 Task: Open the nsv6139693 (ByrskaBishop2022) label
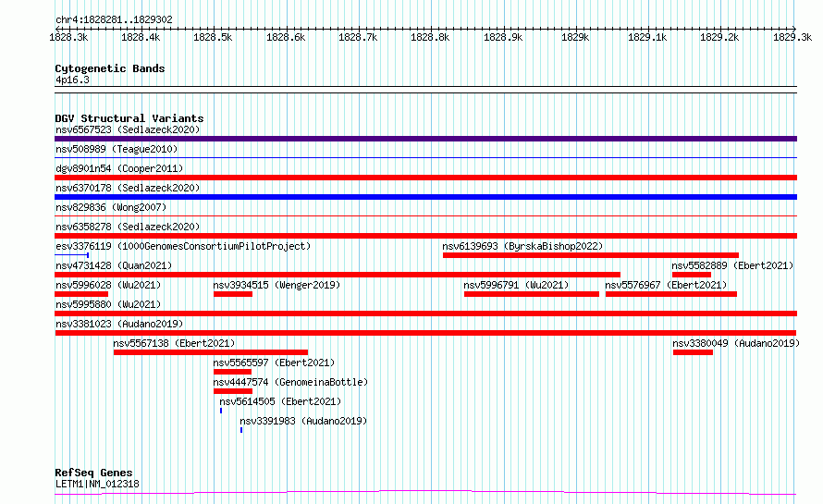pyautogui.click(x=522, y=246)
